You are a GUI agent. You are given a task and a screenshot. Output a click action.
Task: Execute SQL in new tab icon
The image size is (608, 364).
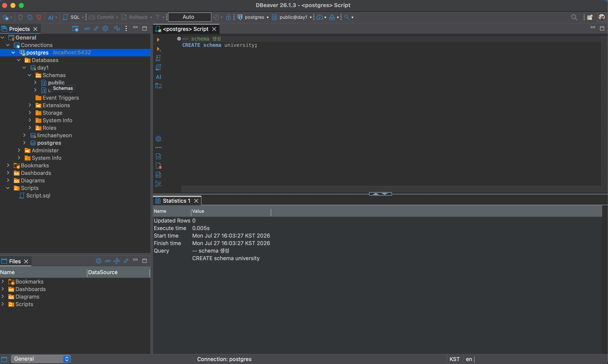click(x=159, y=49)
